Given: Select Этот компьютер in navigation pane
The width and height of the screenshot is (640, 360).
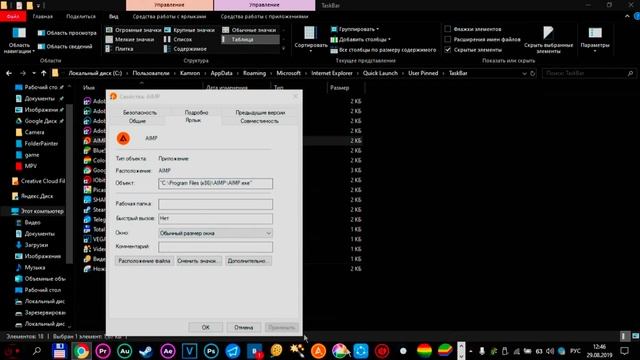Looking at the screenshot, I should (38, 211).
